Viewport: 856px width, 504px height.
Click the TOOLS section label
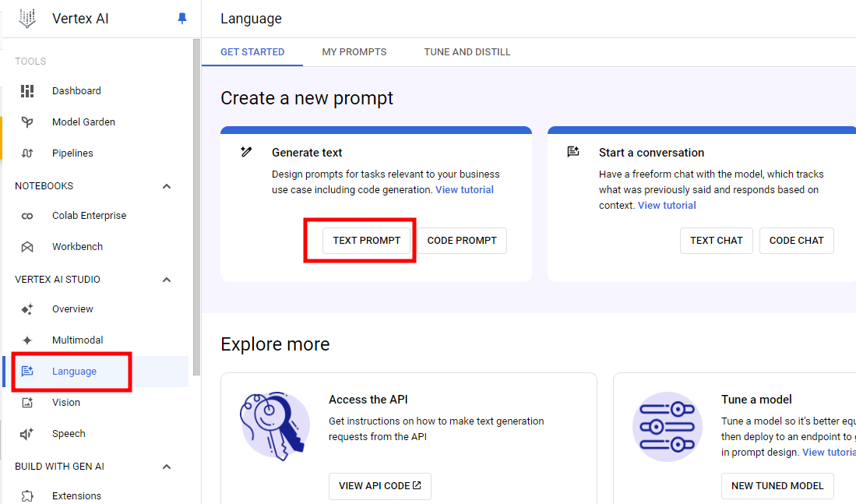click(30, 62)
